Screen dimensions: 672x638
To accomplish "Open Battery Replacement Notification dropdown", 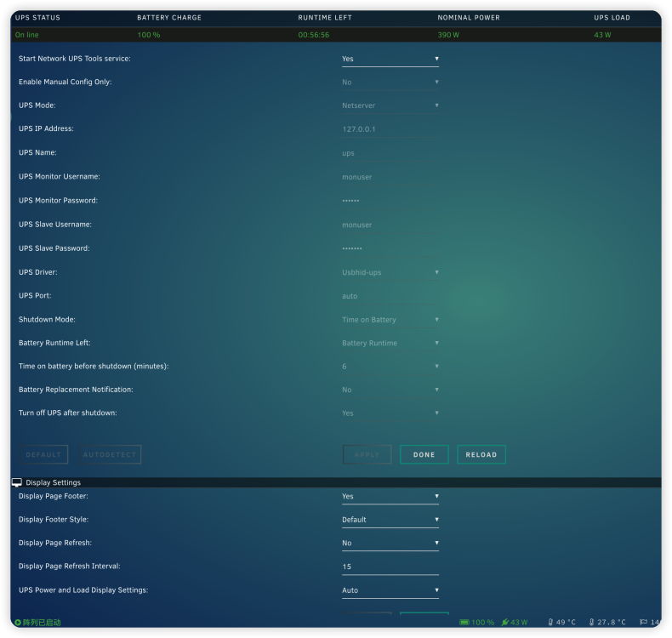I will [x=390, y=390].
